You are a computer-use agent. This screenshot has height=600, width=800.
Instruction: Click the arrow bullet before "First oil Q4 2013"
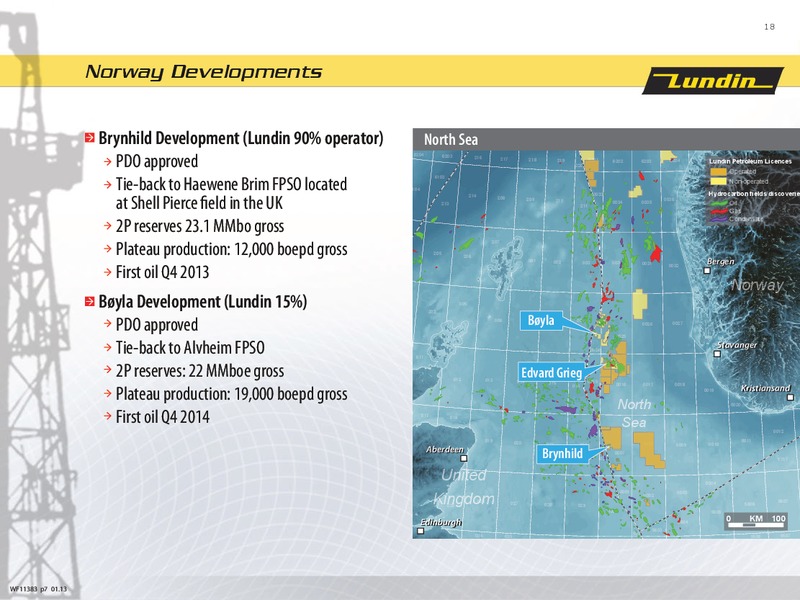pyautogui.click(x=107, y=272)
